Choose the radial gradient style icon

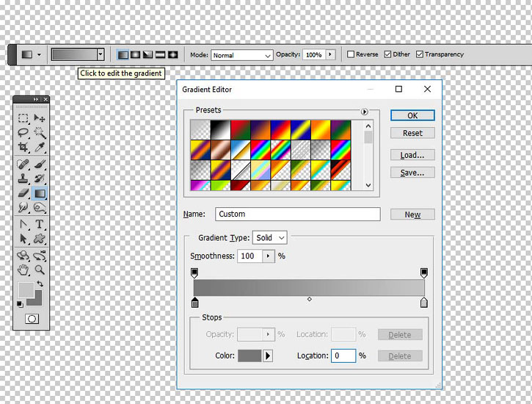pos(135,54)
